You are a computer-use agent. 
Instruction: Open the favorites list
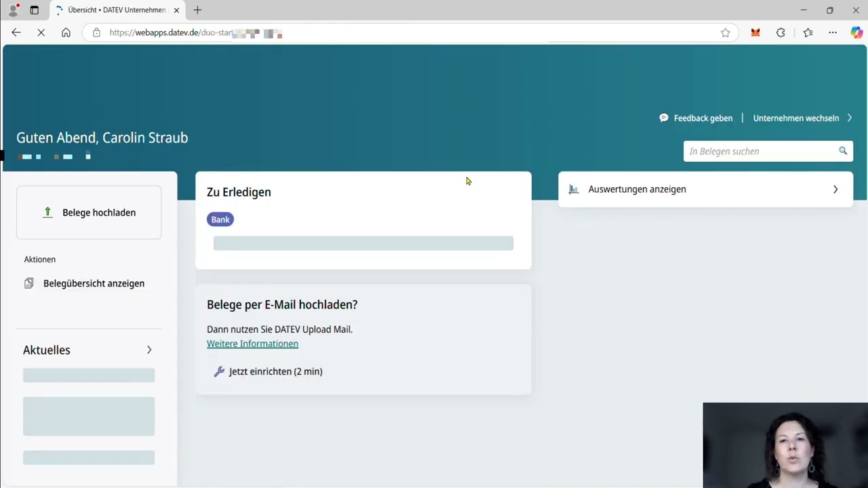[808, 33]
